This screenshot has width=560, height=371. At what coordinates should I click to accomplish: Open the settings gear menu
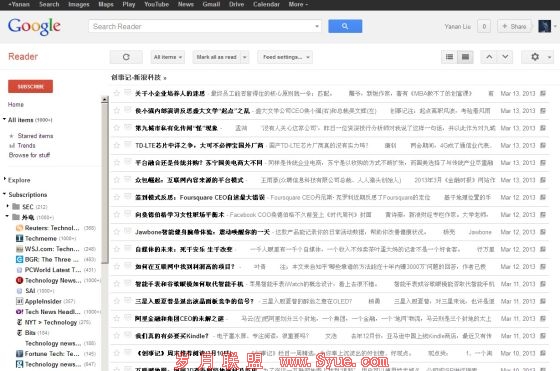538,57
